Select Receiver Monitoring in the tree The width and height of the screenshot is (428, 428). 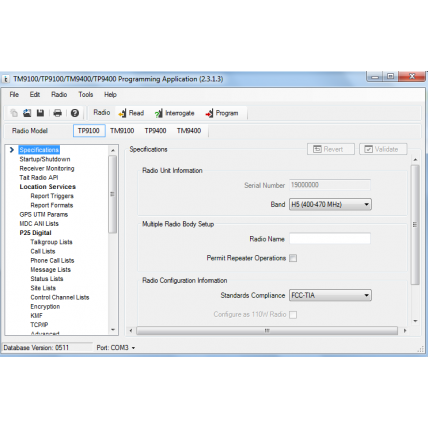click(x=47, y=168)
